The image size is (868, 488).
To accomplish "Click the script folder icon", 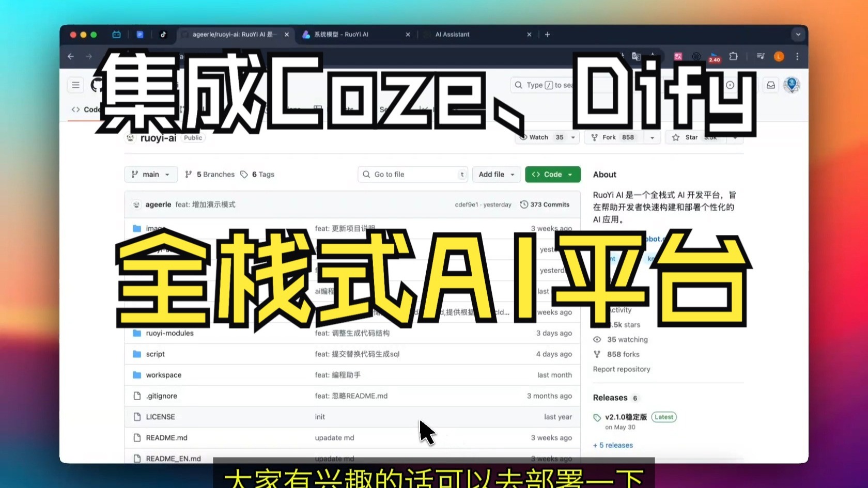I will pos(137,354).
